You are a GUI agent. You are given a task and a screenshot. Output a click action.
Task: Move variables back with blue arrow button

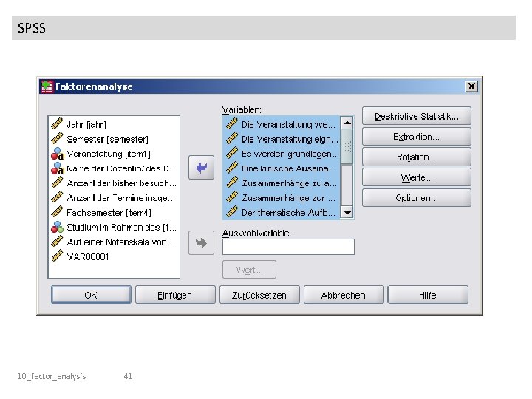tap(201, 167)
